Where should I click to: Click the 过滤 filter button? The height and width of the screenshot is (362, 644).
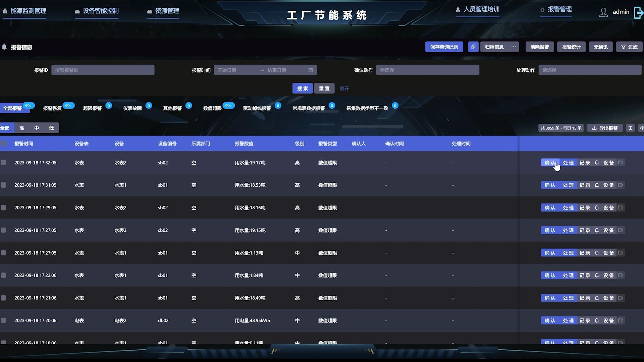[629, 47]
